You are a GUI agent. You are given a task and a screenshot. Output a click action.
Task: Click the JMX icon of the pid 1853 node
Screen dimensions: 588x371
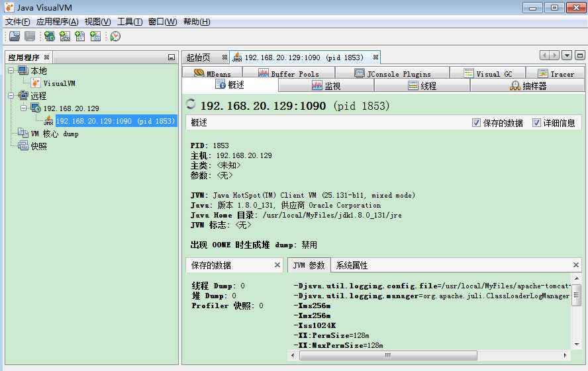49,120
